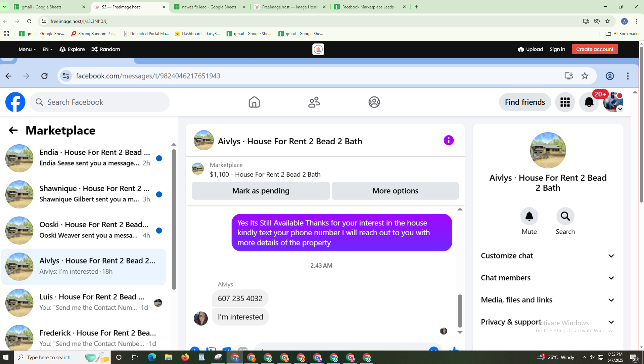Click Find friends button
This screenshot has width=644, height=364.
(x=525, y=102)
